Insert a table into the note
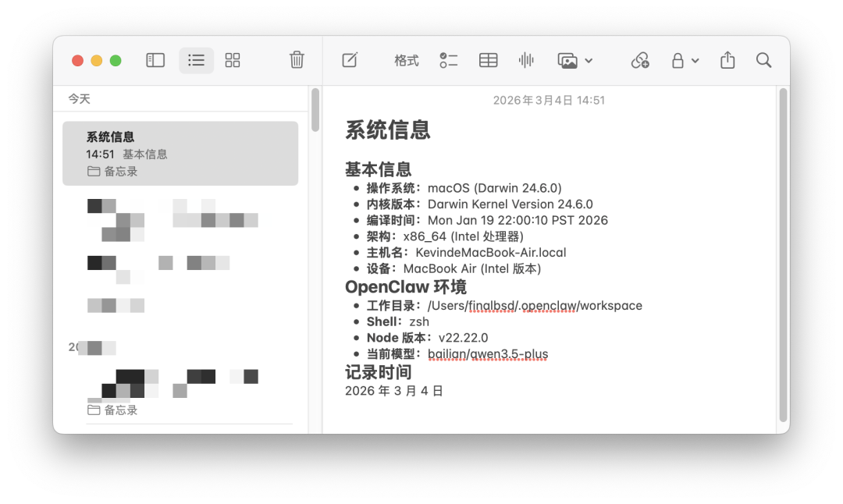Viewport: 843px width, 504px height. (x=488, y=60)
